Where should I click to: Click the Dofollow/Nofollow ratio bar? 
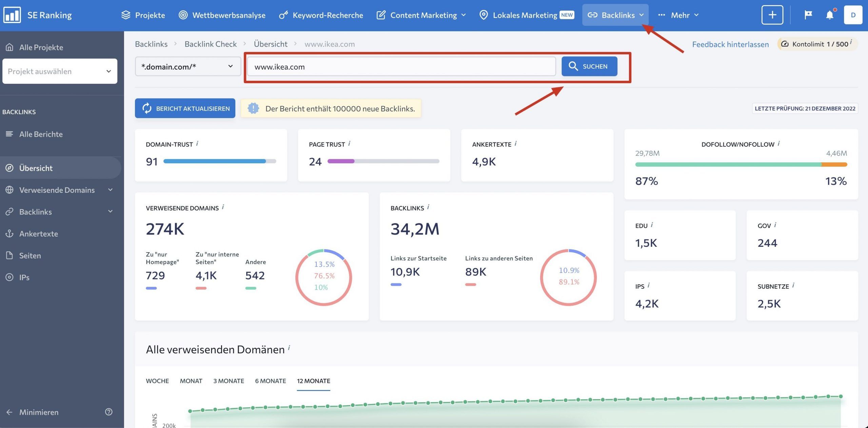click(x=741, y=164)
